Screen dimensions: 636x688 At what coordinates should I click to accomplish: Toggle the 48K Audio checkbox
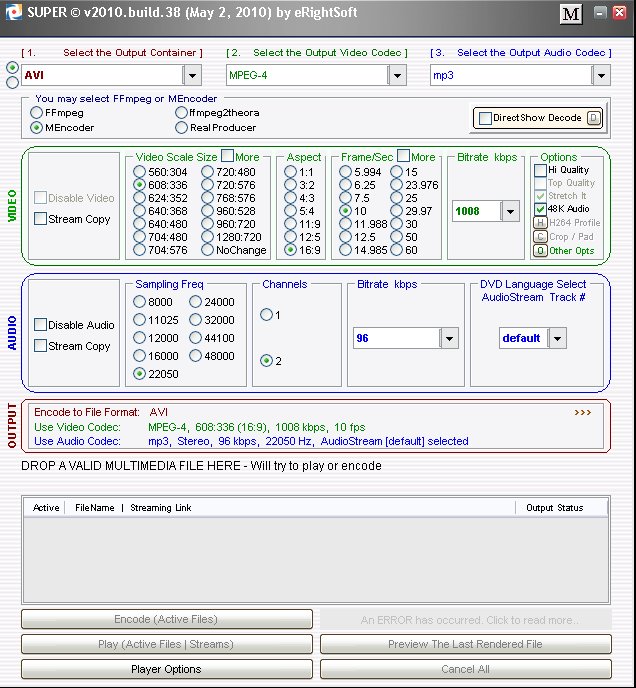tap(540, 209)
